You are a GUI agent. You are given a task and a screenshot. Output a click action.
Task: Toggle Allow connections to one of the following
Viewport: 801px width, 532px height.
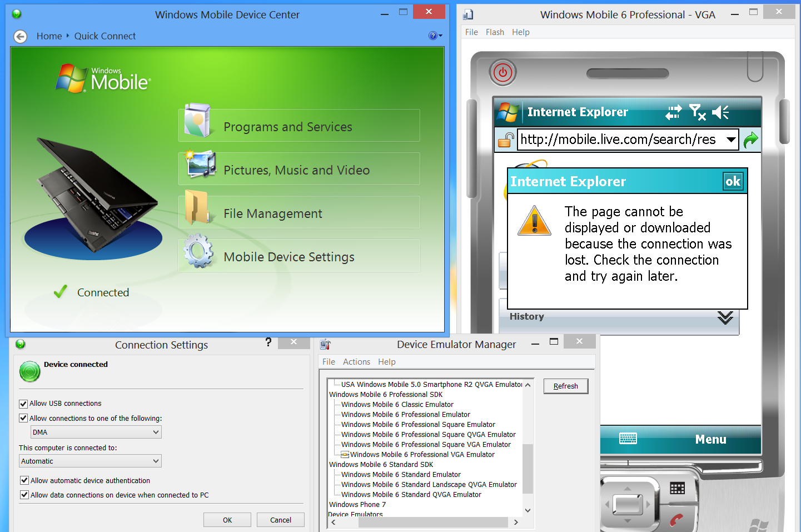[23, 418]
